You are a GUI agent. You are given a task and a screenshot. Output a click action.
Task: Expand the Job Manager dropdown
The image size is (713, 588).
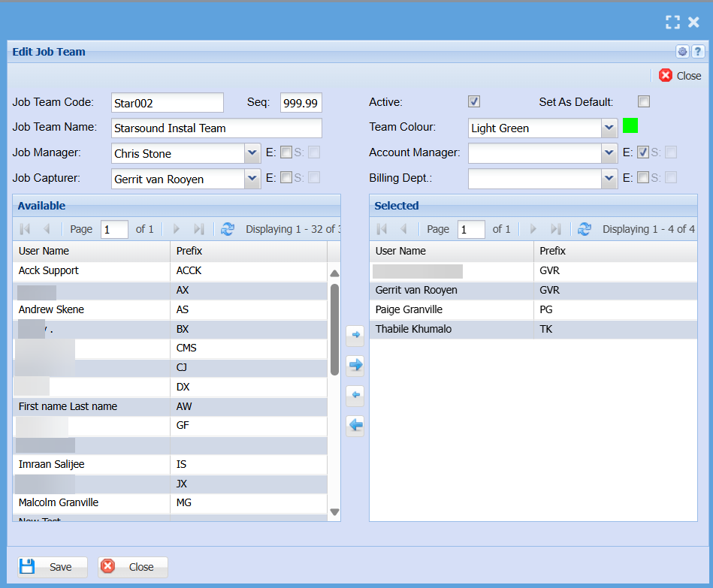252,153
